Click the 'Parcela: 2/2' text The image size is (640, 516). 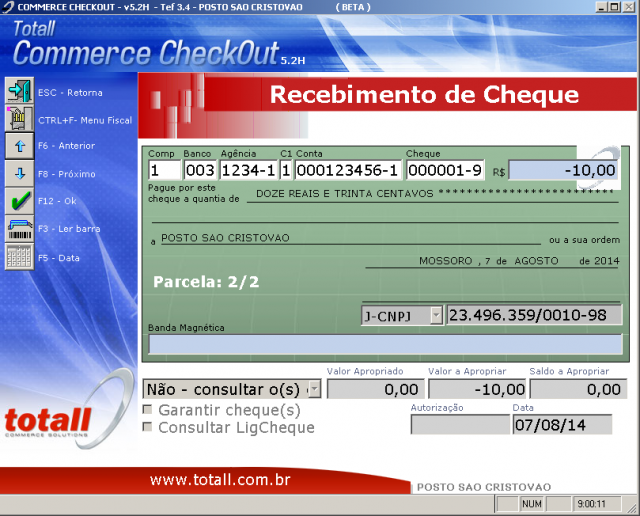[x=206, y=282]
